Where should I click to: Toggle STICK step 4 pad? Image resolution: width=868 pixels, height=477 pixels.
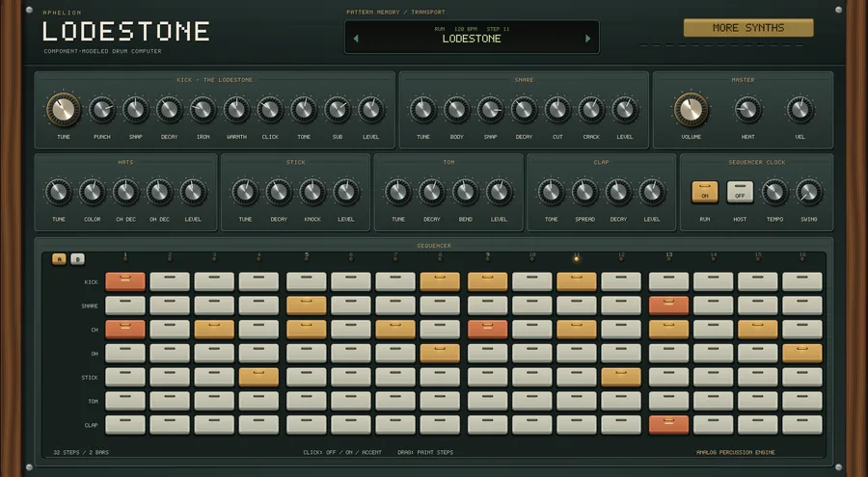click(x=258, y=377)
